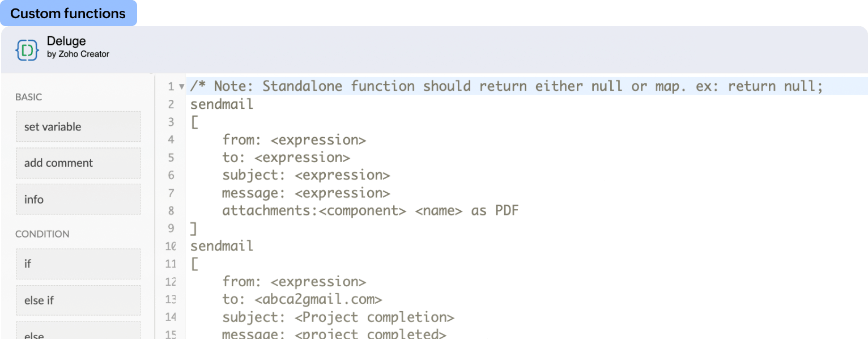Viewport: 868px width, 339px height.
Task: Click the BASIC section heading
Action: click(28, 97)
